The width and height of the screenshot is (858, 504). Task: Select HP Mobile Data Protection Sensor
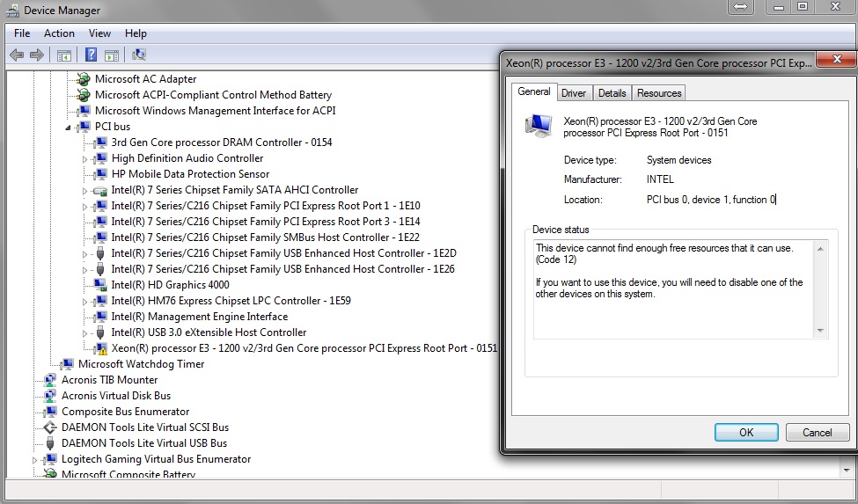coord(190,174)
